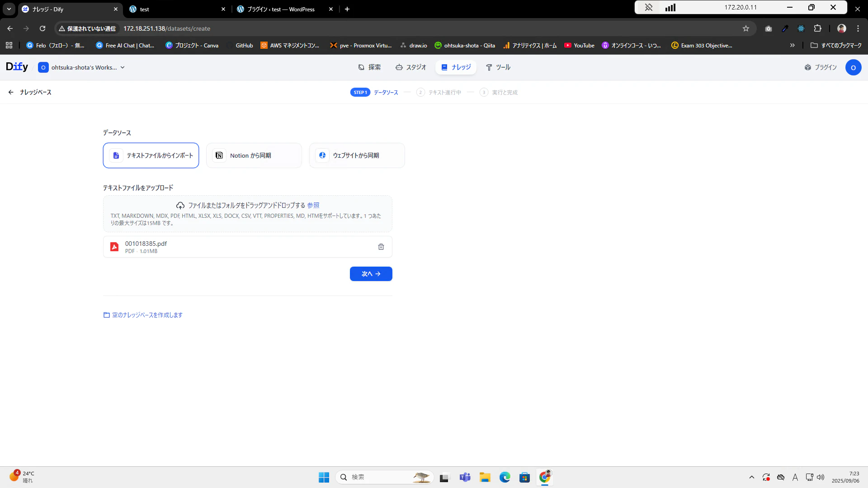Open the pve - Proxmox Virtu... bookmark

[360, 45]
